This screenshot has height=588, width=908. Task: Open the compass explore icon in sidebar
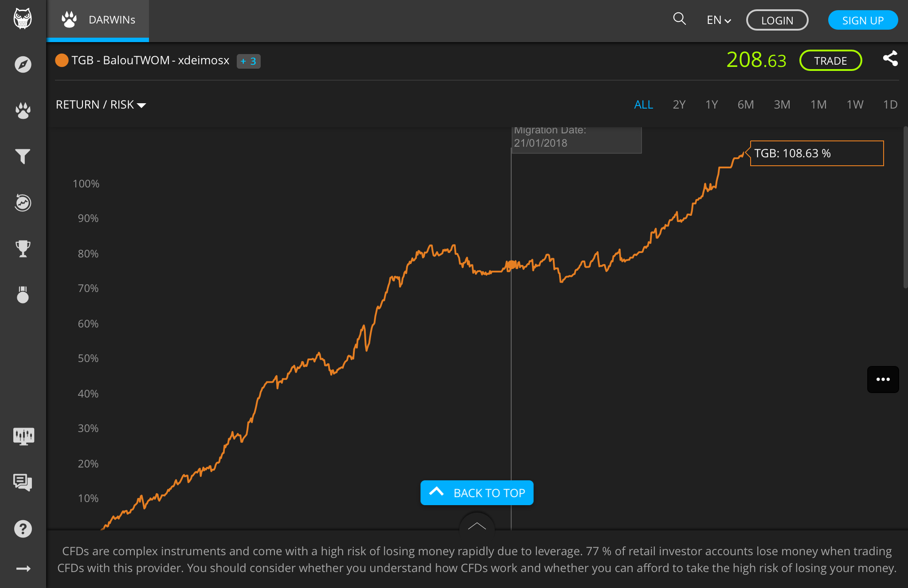(23, 64)
